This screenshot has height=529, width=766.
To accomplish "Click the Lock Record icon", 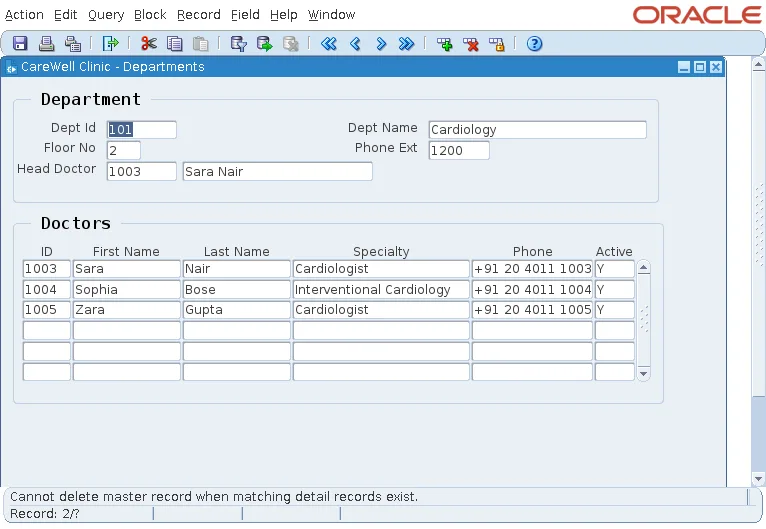I will click(497, 44).
